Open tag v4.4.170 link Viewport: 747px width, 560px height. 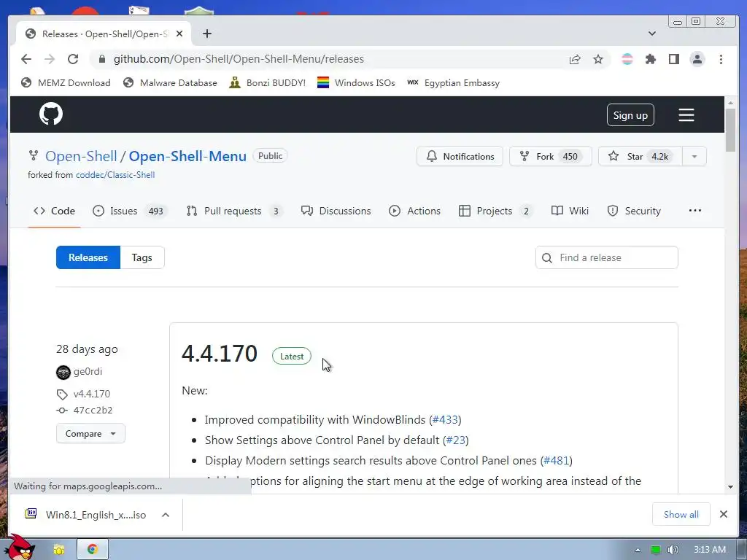(x=91, y=394)
